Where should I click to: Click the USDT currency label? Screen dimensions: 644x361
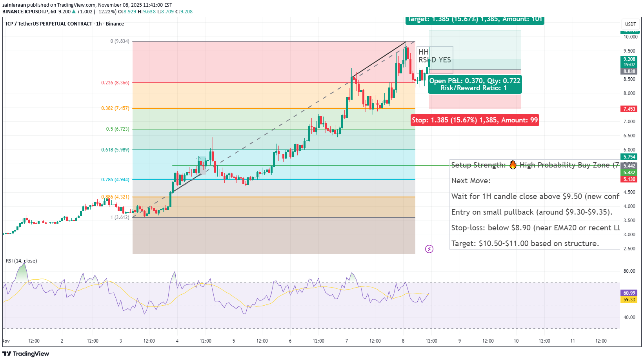click(x=630, y=24)
